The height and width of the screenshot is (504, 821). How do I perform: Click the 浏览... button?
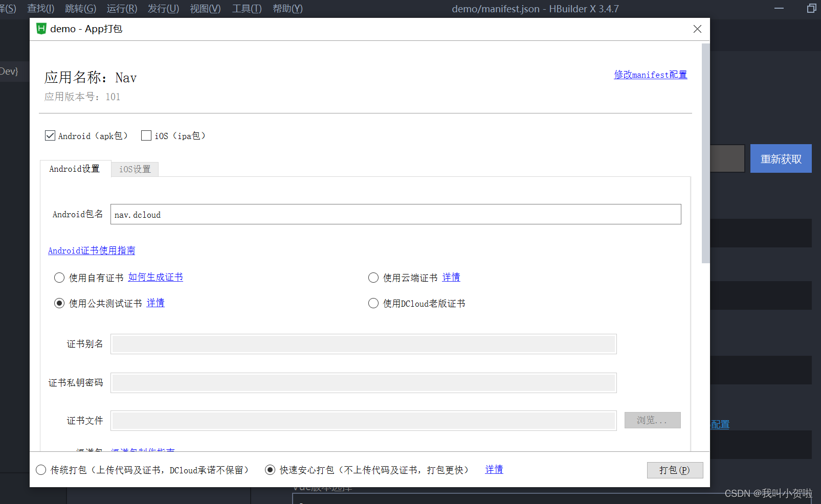(x=652, y=420)
